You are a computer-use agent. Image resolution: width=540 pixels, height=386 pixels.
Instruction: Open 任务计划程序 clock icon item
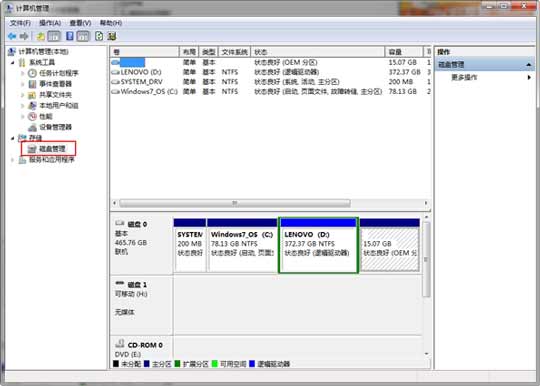pos(59,73)
